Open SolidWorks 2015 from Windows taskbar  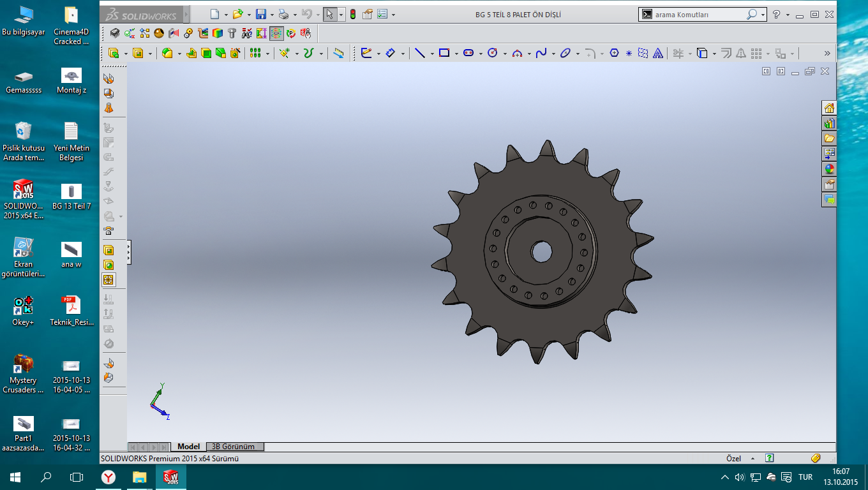(x=172, y=477)
